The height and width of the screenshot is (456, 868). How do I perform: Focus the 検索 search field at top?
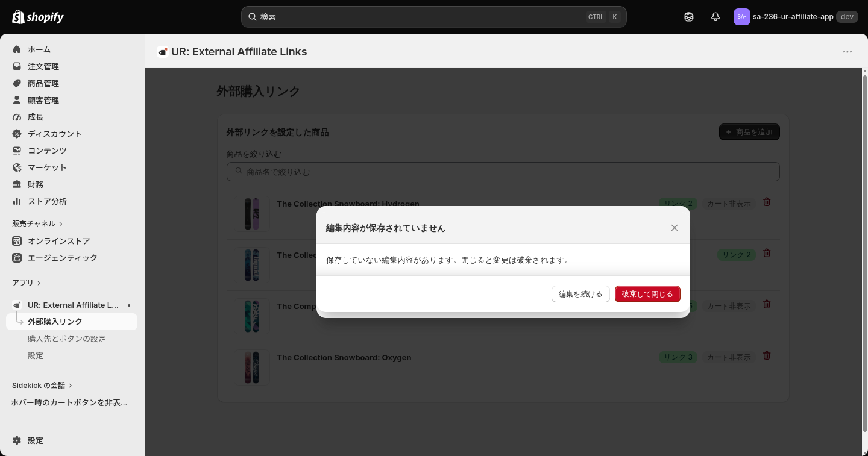point(434,17)
